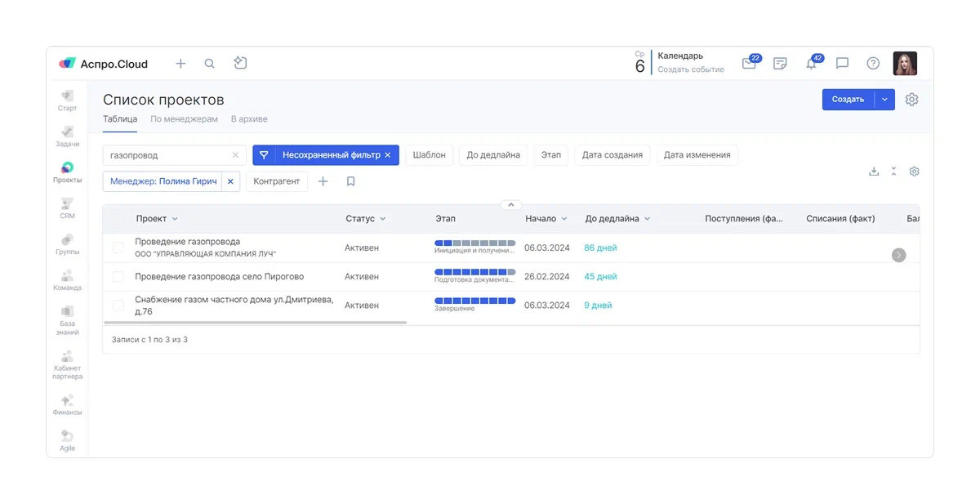The height and width of the screenshot is (504, 980).
Task: Click the Создать button
Action: coord(848,100)
